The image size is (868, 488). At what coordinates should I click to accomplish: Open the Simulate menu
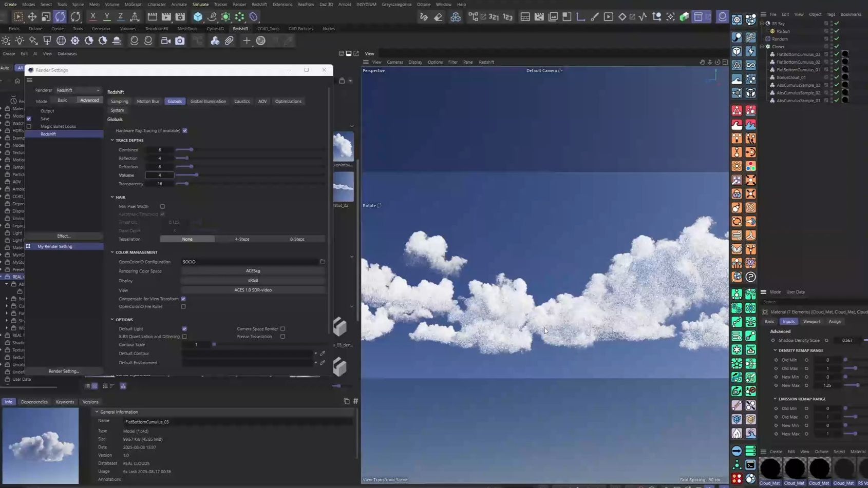click(x=200, y=4)
